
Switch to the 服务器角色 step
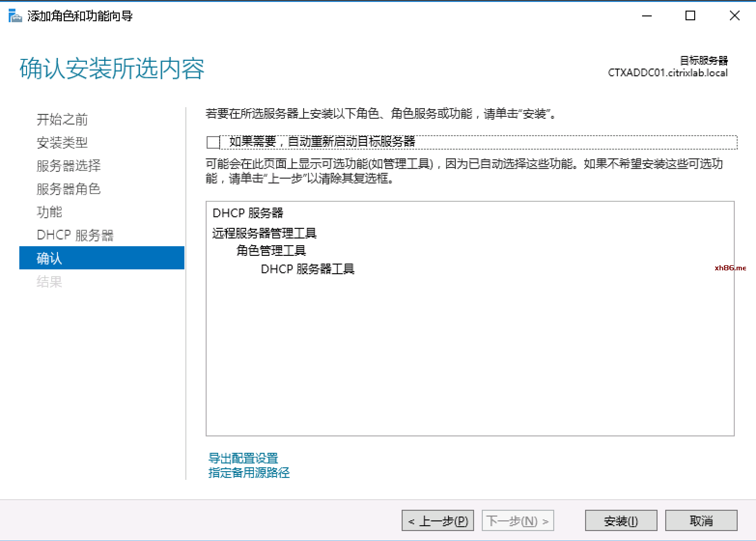[69, 189]
